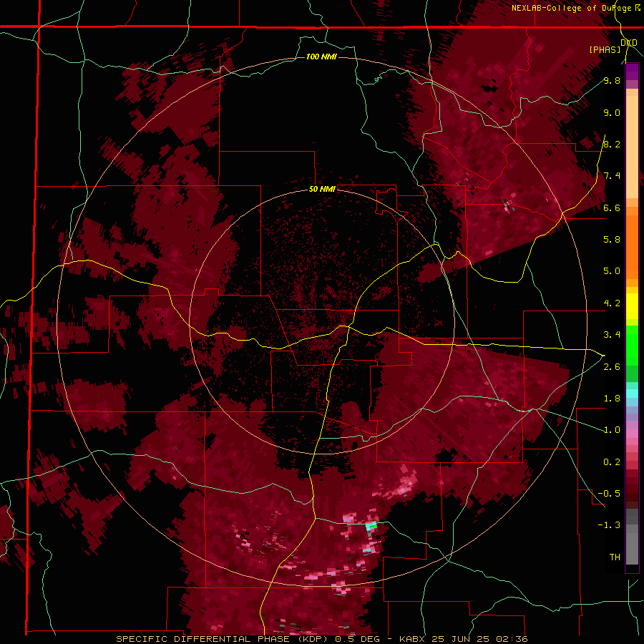Select the 9.0 scale value

tap(612, 112)
